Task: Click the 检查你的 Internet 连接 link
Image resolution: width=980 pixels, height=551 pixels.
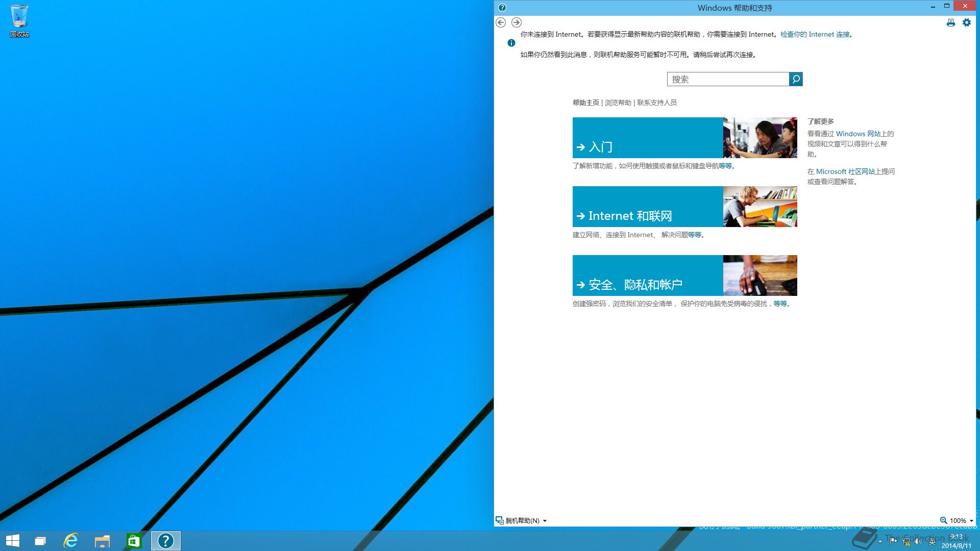Action: tap(815, 34)
